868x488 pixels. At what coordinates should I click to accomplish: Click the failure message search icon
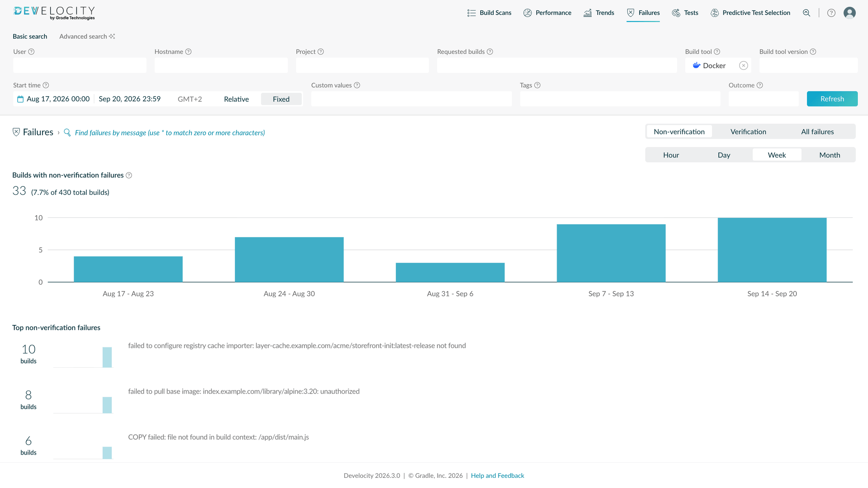coord(67,133)
